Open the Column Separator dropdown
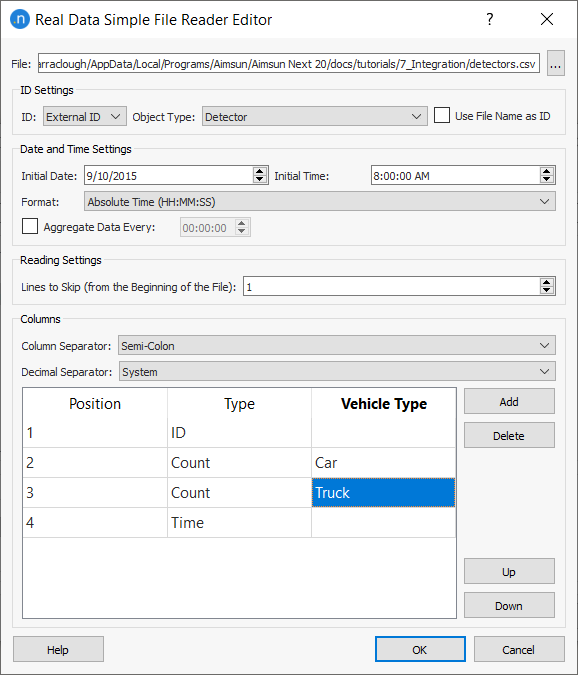The image size is (578, 675). (337, 345)
